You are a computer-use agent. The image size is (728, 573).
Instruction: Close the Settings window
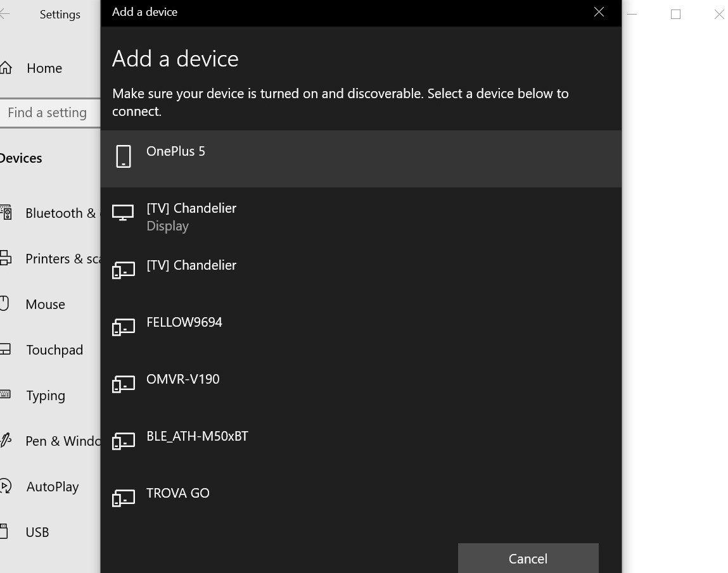tap(718, 15)
